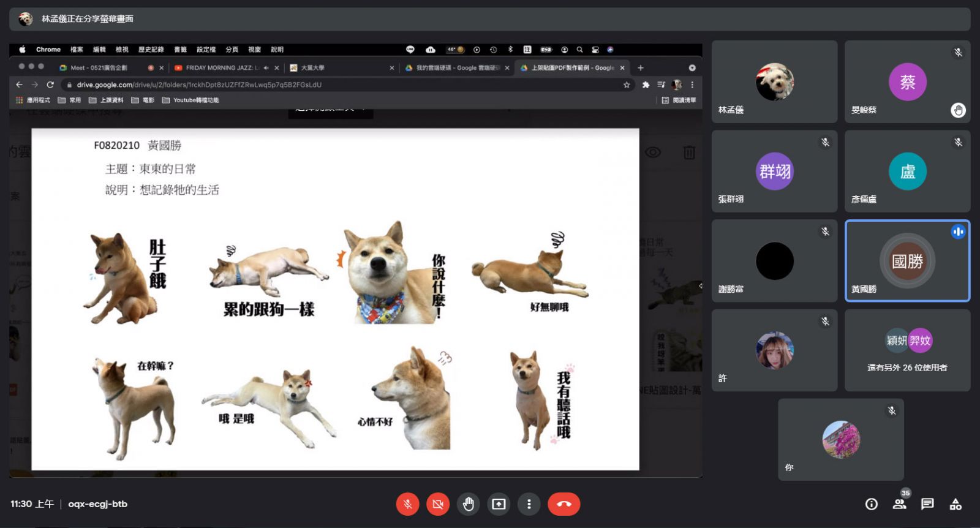Click the 上課資料 bookmark folder
Screen dimensions: 980x528
point(107,100)
